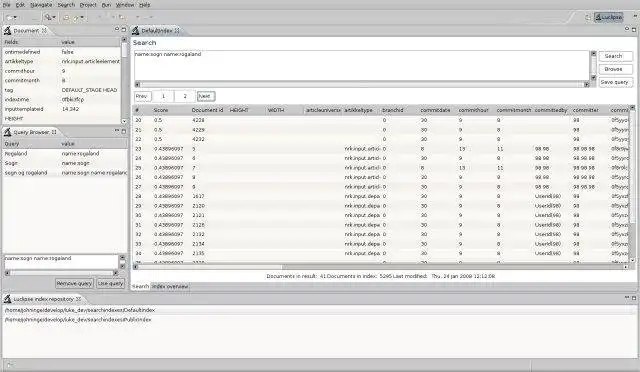Viewport: 640px width, 372px height.
Task: Select the tag field row DEFAULT_STAGE HEAD
Action: (62, 90)
